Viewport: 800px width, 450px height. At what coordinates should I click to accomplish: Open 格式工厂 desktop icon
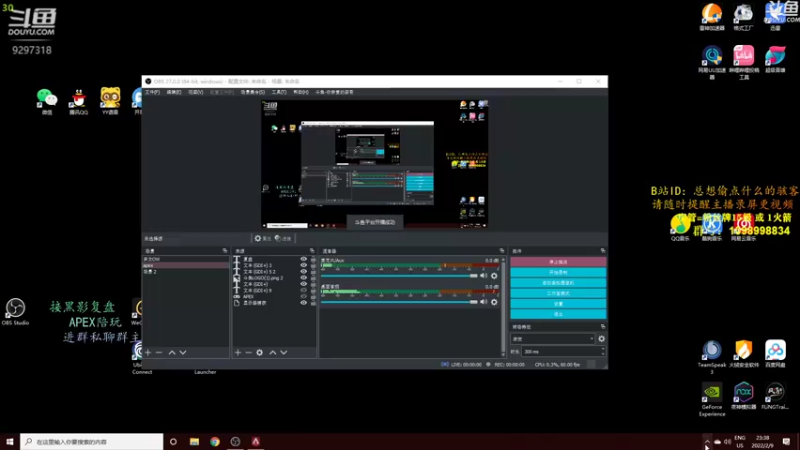point(743,17)
